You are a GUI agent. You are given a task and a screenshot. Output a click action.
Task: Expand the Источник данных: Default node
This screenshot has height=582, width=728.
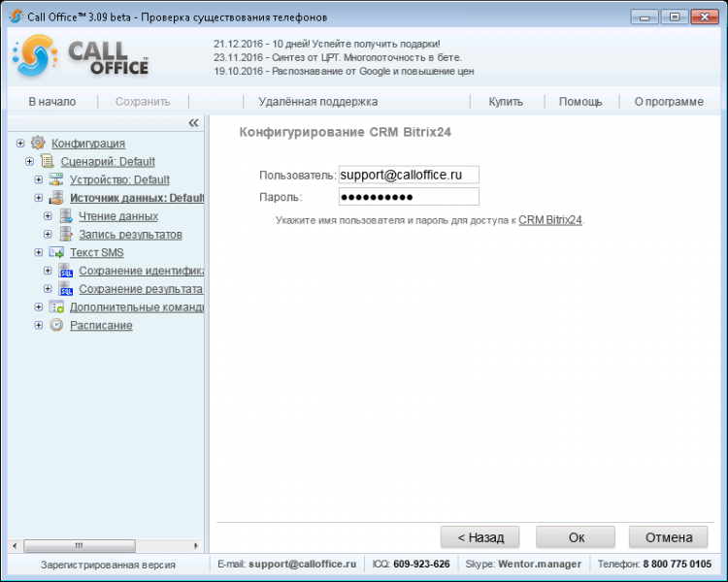pyautogui.click(x=39, y=198)
